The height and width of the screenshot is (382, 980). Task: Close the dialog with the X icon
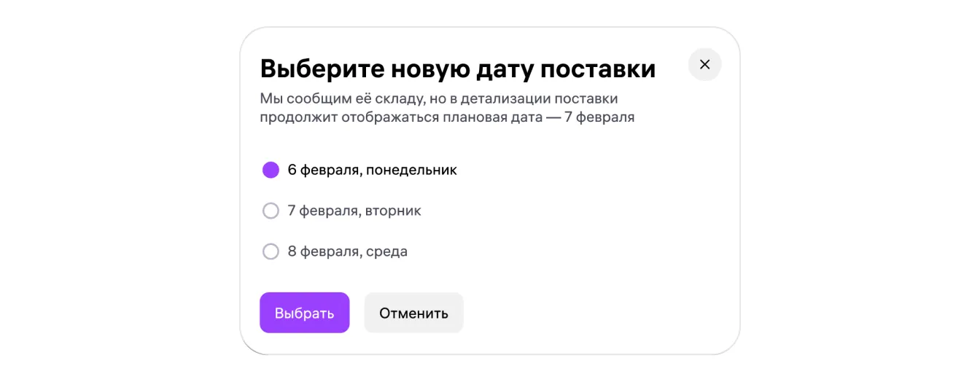tap(704, 64)
